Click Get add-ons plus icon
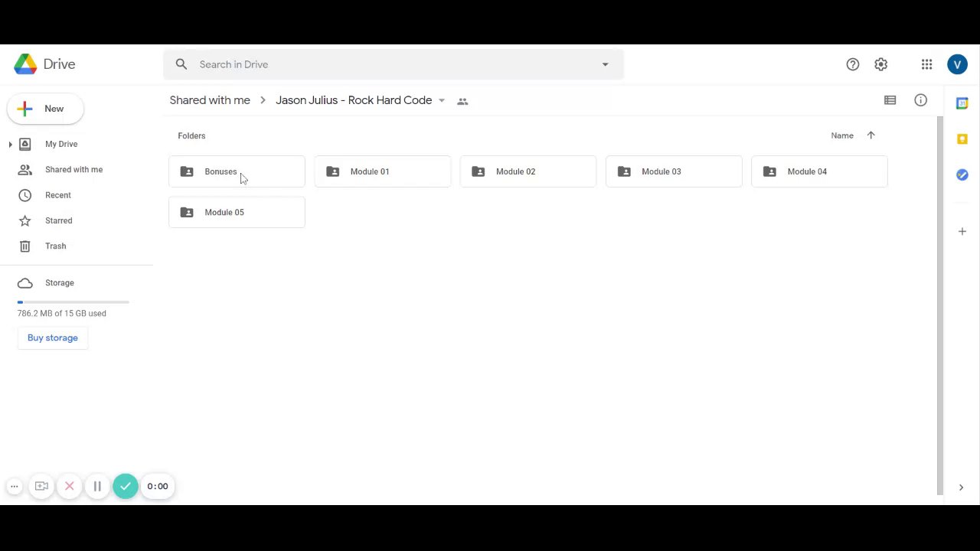Viewport: 980px width, 551px height. [x=962, y=231]
